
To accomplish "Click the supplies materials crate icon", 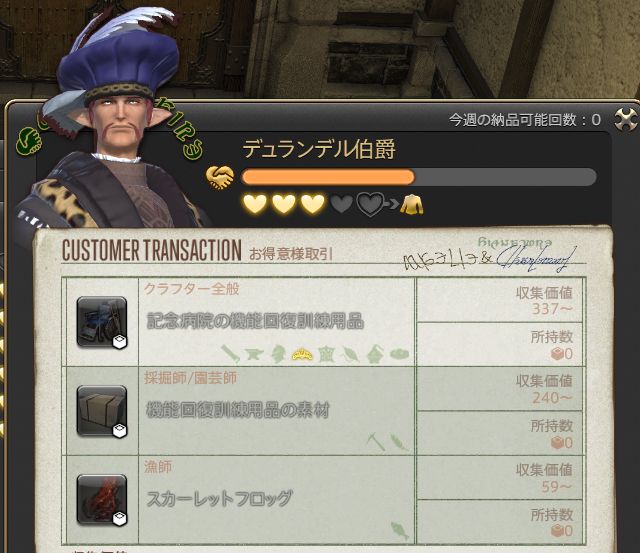I will [x=102, y=411].
